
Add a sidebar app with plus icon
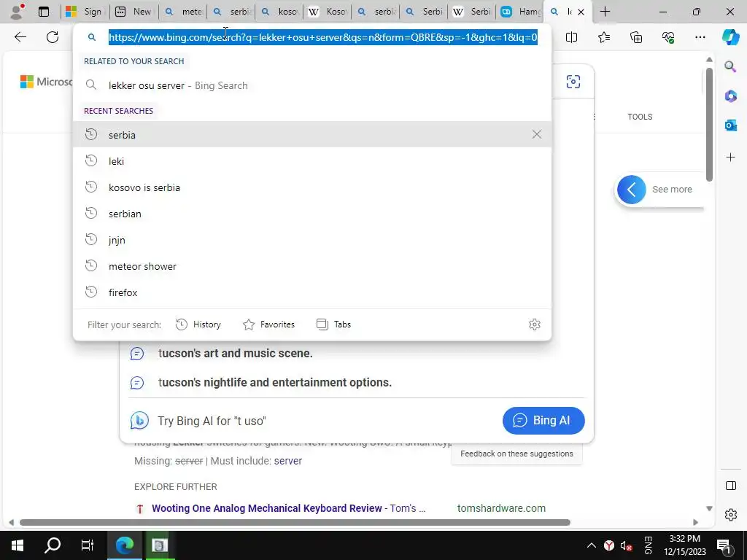coord(731,157)
